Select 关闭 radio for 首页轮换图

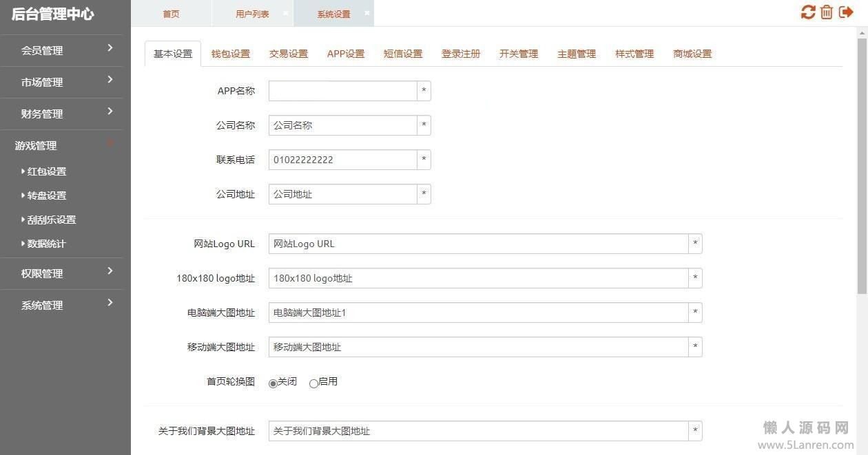[273, 383]
